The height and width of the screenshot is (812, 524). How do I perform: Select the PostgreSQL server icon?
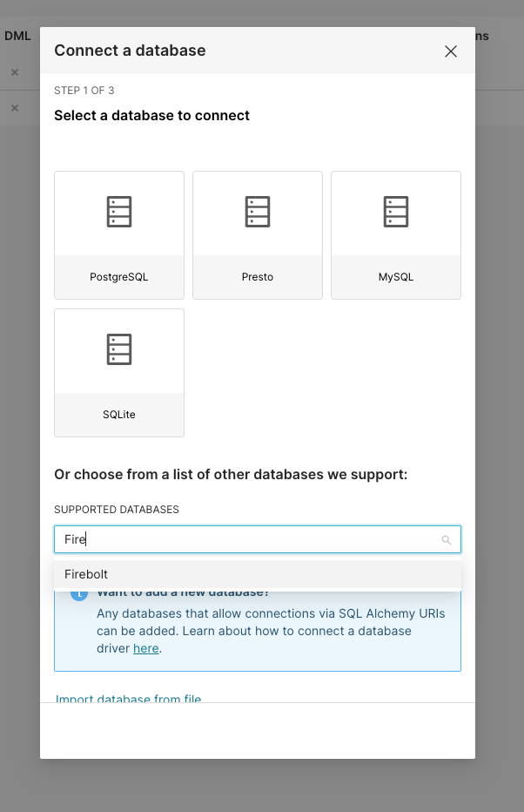coord(119,212)
